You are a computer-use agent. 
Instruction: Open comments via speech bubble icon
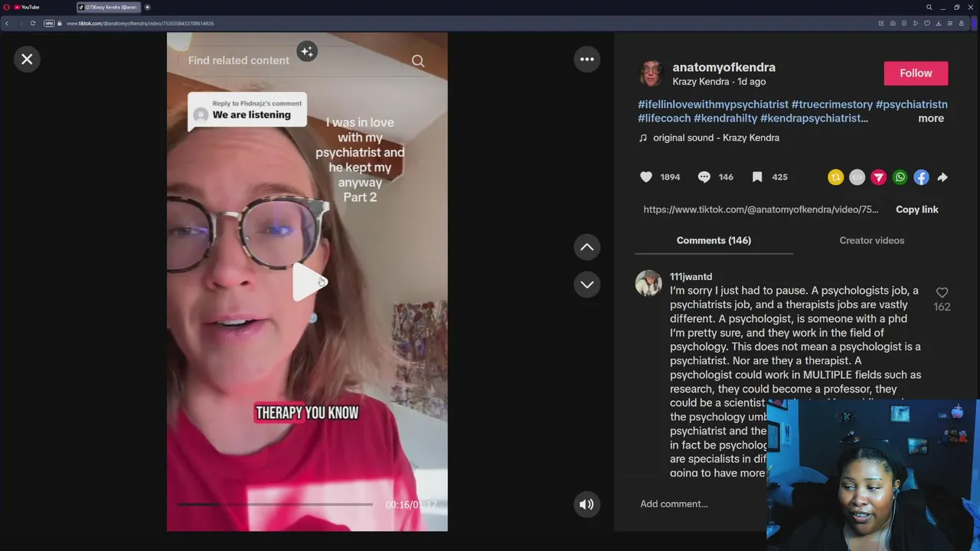coord(704,177)
